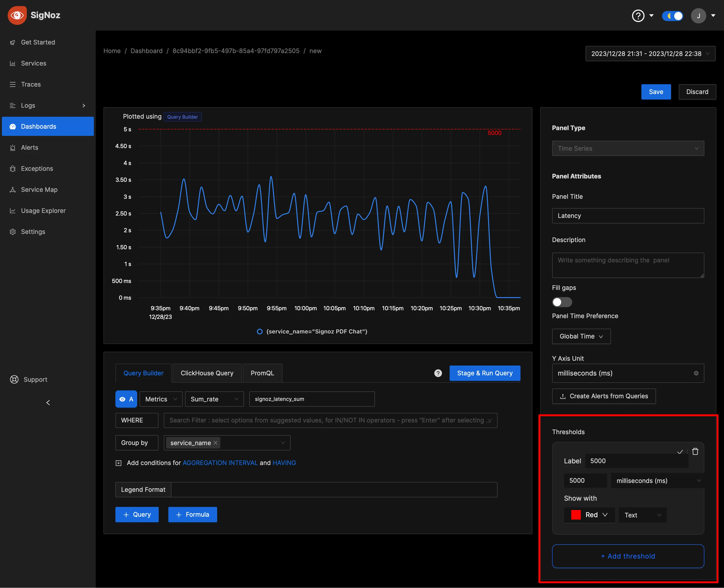Click the Alerts bell icon
Screen dimensions: 724x588
(13, 148)
